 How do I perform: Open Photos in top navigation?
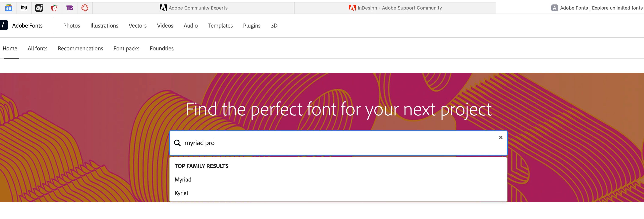pyautogui.click(x=72, y=25)
